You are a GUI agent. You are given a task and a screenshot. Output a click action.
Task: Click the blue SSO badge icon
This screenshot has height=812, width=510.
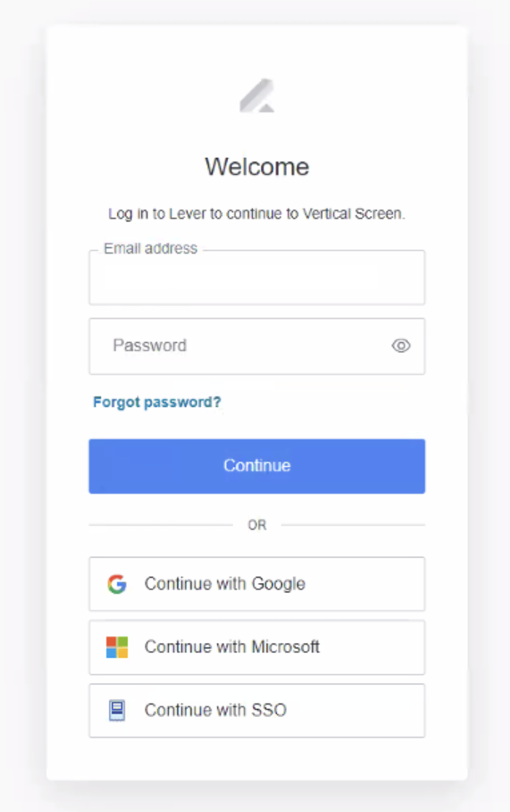pyautogui.click(x=117, y=710)
